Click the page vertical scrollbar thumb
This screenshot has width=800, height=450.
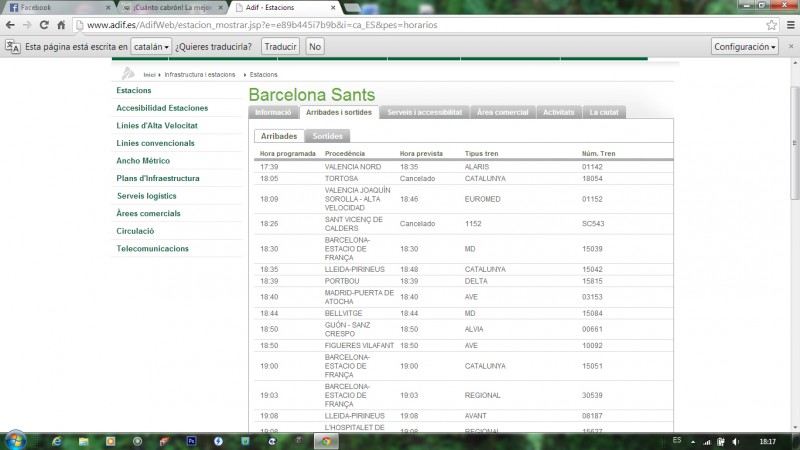(x=794, y=143)
